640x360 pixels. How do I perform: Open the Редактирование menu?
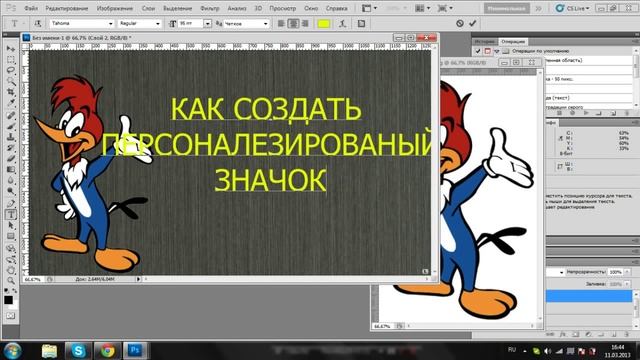coord(67,8)
